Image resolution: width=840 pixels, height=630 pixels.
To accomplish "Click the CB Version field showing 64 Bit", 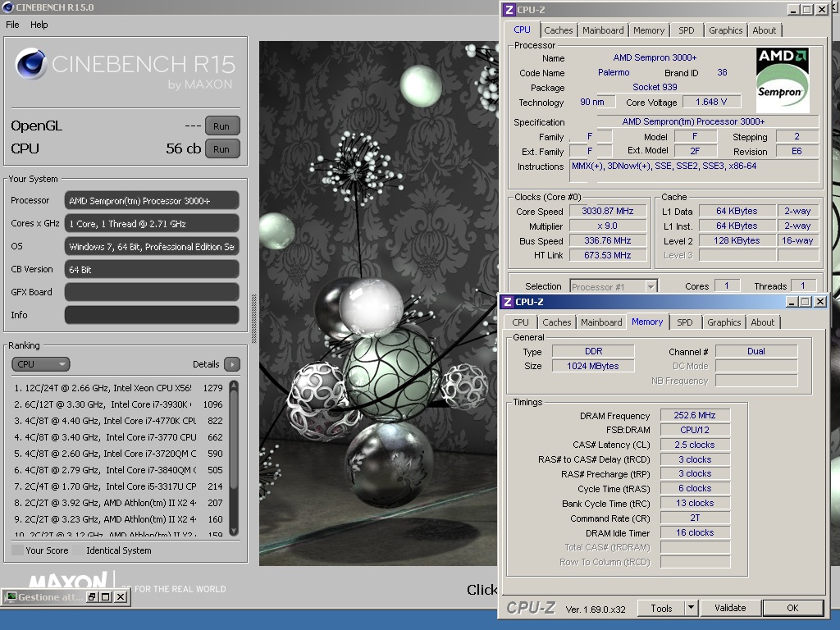I will click(x=152, y=269).
